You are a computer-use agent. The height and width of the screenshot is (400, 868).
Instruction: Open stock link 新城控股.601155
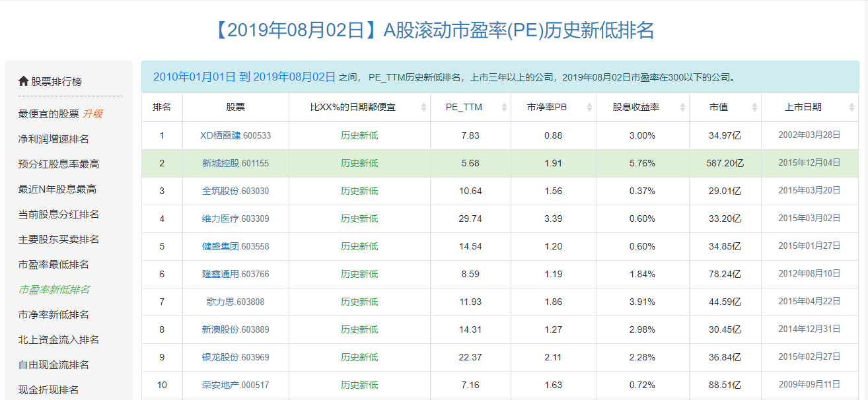[235, 163]
